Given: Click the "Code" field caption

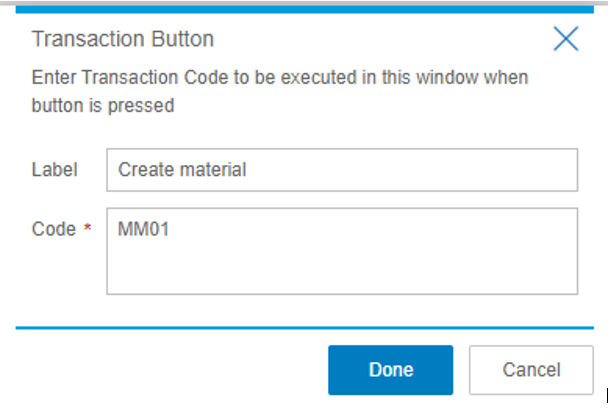Looking at the screenshot, I should tap(52, 229).
